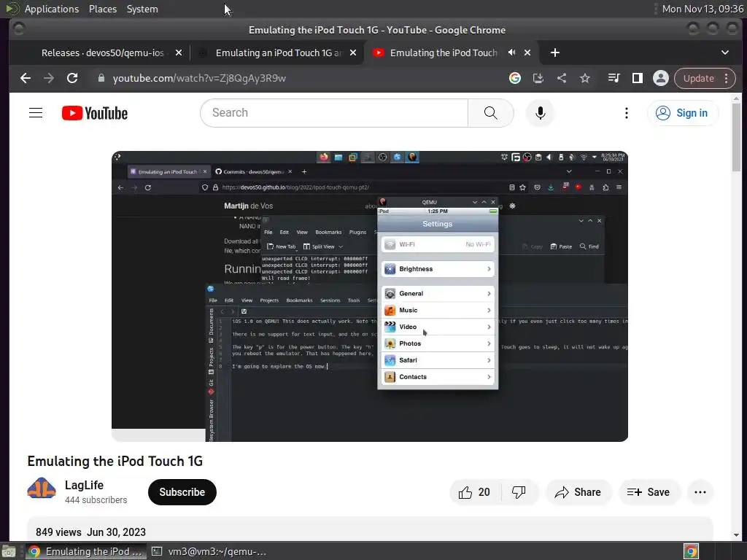747x560 pixels.
Task: Open the YouTube hamburger guide menu
Action: click(x=36, y=113)
